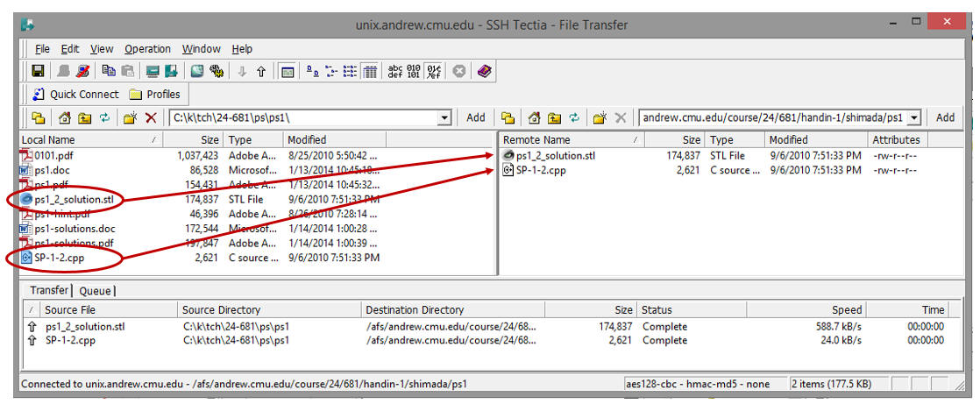980x404 pixels.
Task: Create new folder in remote pane
Action: coord(600,117)
